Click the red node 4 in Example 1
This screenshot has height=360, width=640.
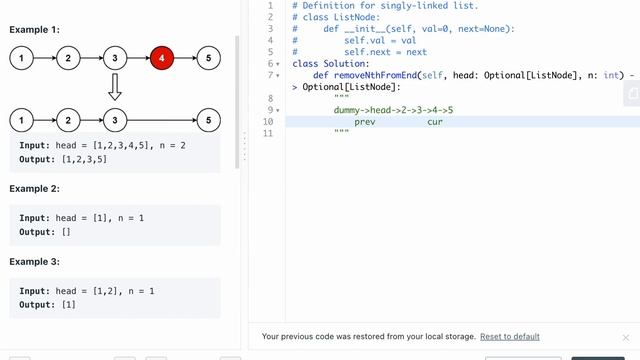pos(162,58)
